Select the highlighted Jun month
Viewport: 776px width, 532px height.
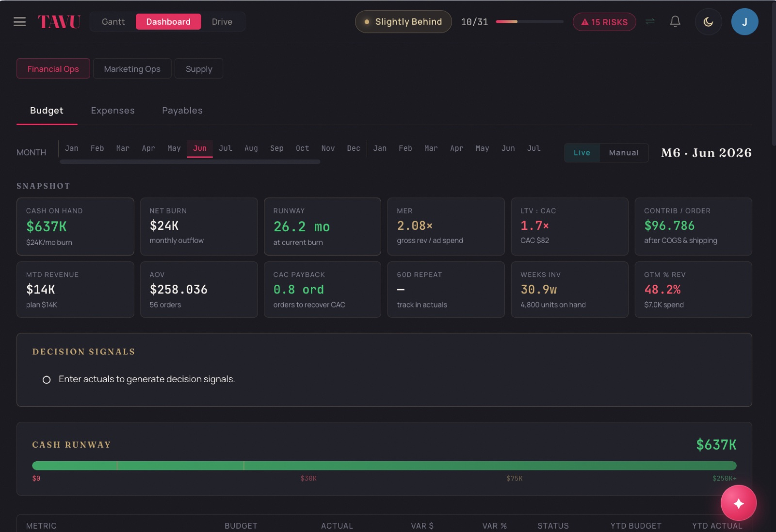[200, 148]
